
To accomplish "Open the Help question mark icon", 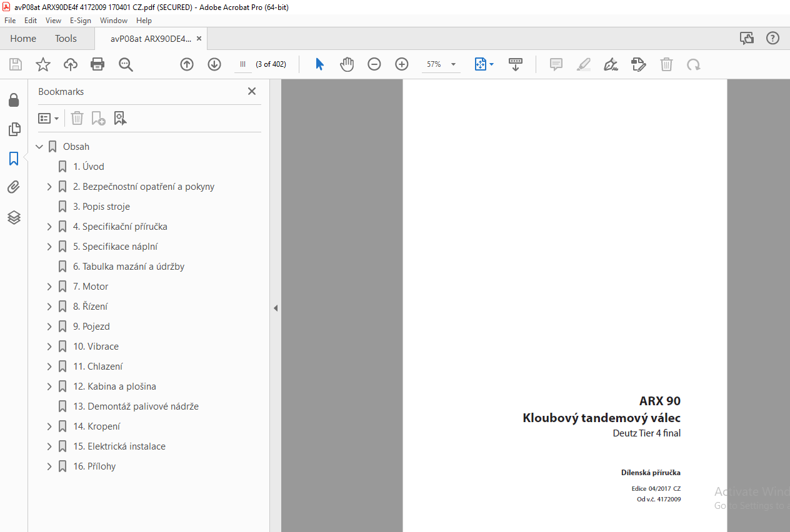I will pyautogui.click(x=773, y=38).
